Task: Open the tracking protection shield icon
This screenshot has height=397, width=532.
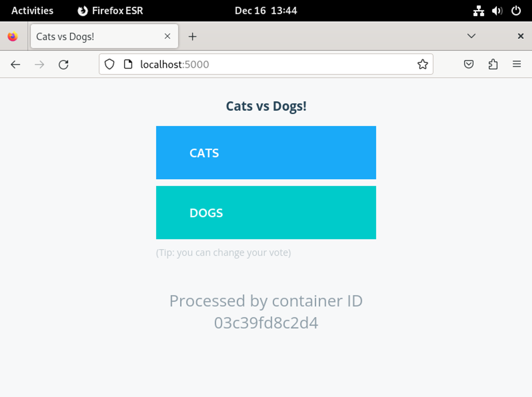Action: click(109, 64)
